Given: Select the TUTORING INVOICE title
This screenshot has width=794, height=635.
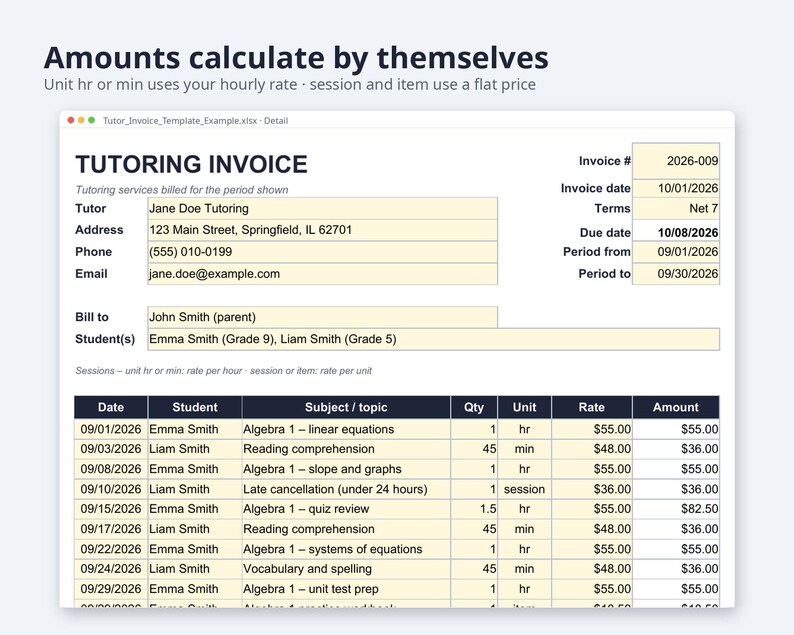Looking at the screenshot, I should [x=191, y=164].
